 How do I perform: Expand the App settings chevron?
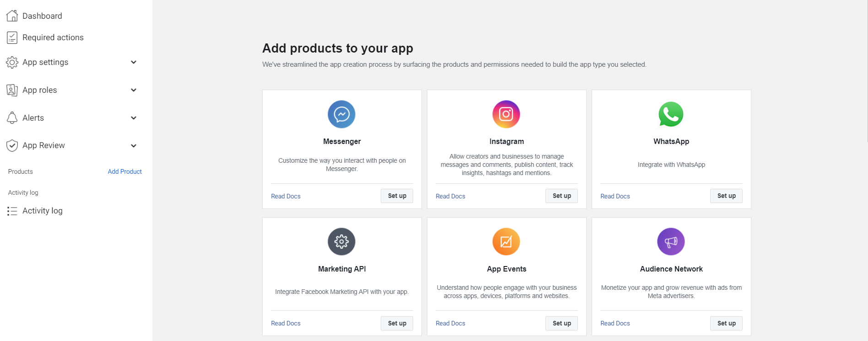tap(134, 62)
